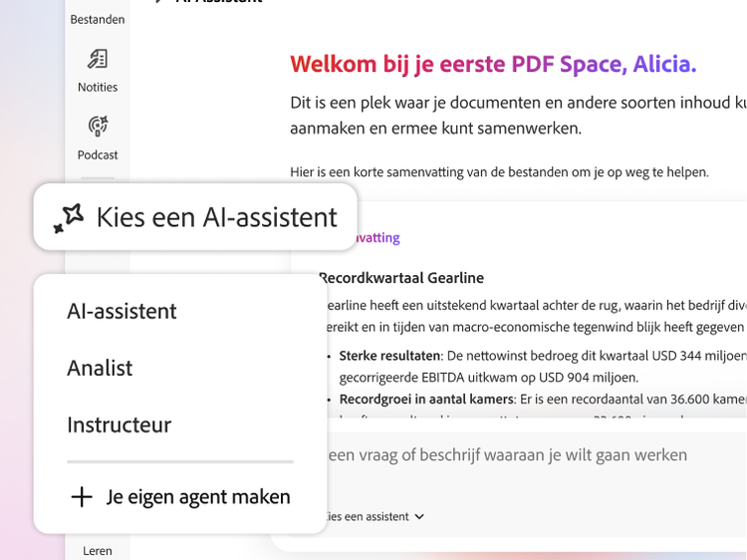Screen dimensions: 747x560
Task: Click the Kies een AI-assistent popup header
Action: point(195,217)
